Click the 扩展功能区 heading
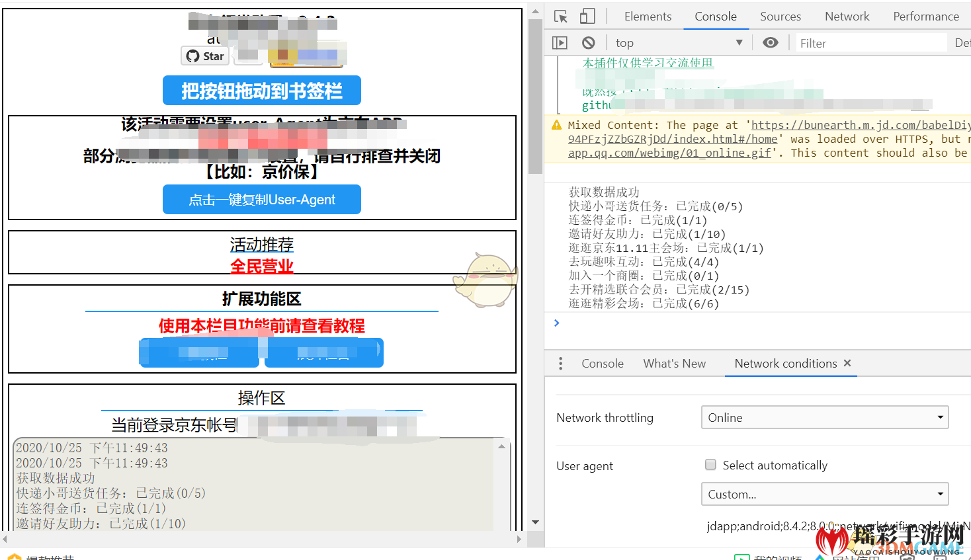Viewport: 971px width, 560px height. pyautogui.click(x=262, y=299)
